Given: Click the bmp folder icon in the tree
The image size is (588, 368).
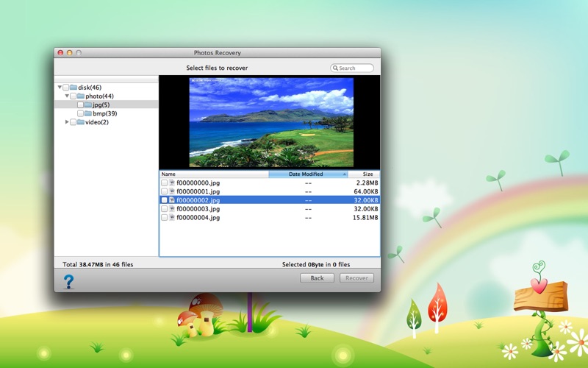Looking at the screenshot, I should tap(88, 113).
